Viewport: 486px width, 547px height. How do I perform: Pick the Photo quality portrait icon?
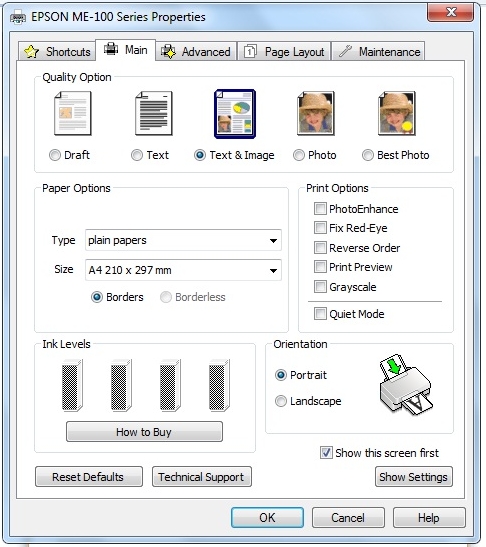click(316, 113)
